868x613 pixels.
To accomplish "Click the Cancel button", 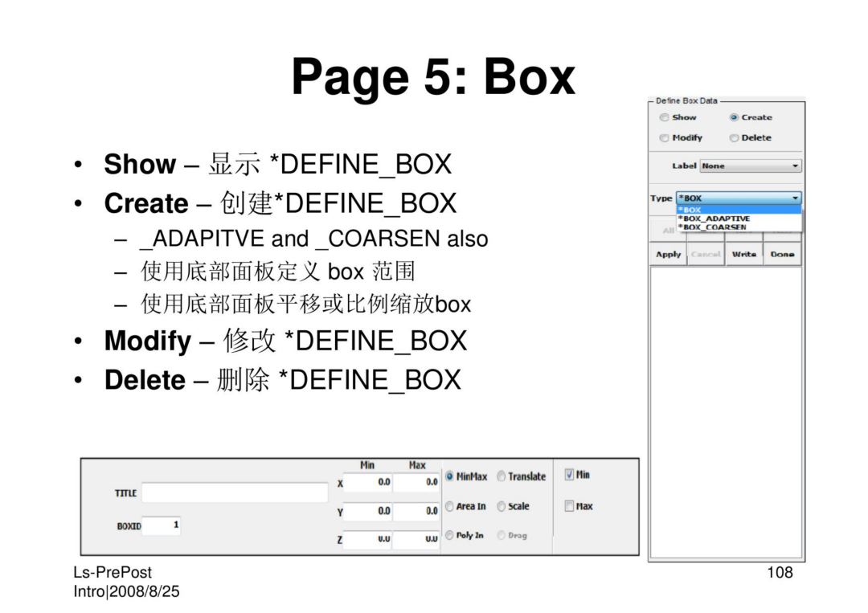I will click(x=706, y=254).
